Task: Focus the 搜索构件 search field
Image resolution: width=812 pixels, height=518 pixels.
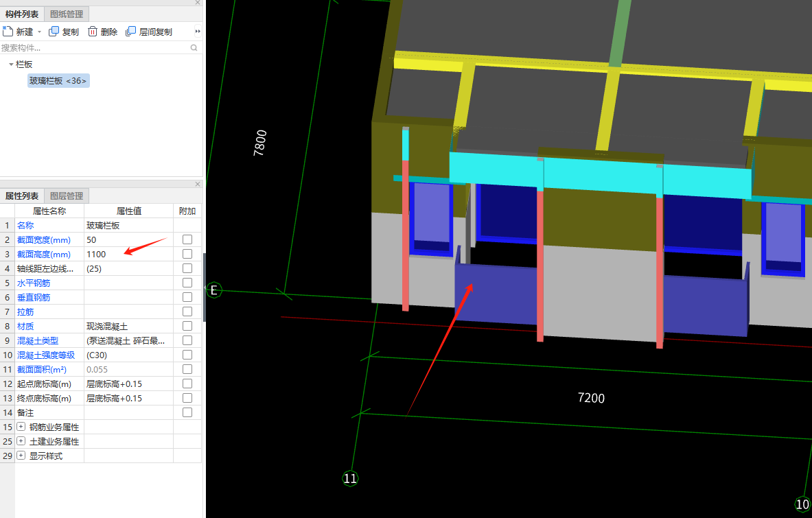Action: click(x=95, y=47)
